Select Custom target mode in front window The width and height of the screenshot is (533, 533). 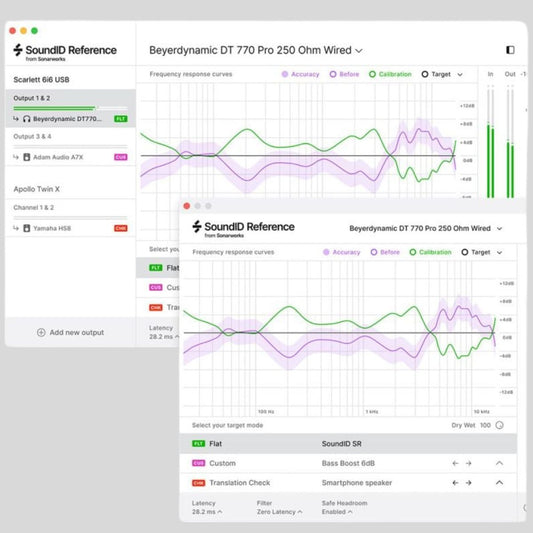click(x=348, y=463)
